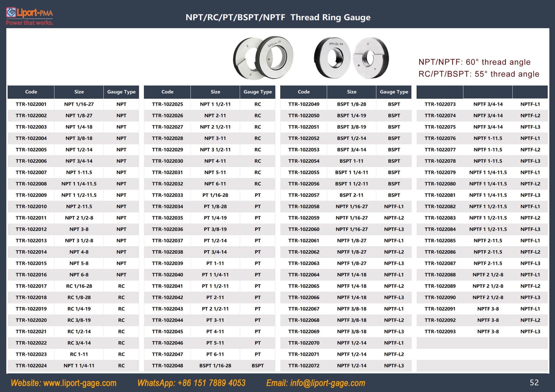
Task: Click code TTR-1022052
Action: (x=304, y=138)
